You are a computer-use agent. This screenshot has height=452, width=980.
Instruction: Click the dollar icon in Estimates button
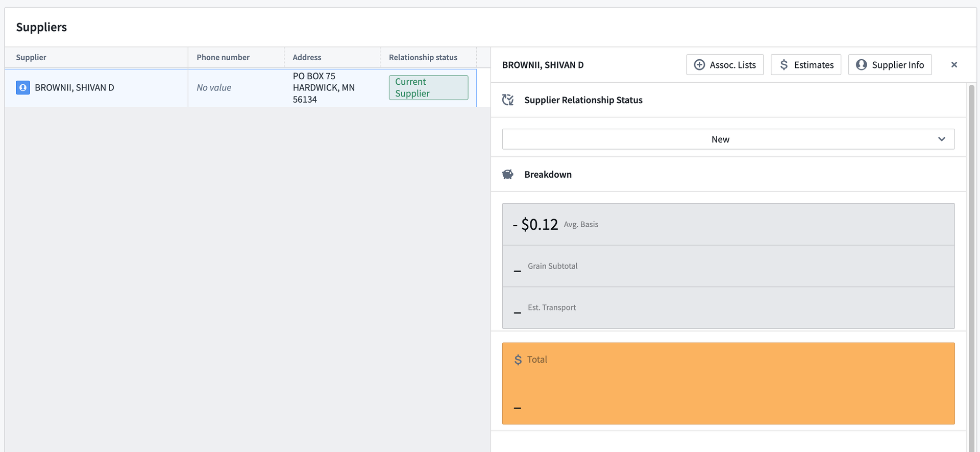783,65
